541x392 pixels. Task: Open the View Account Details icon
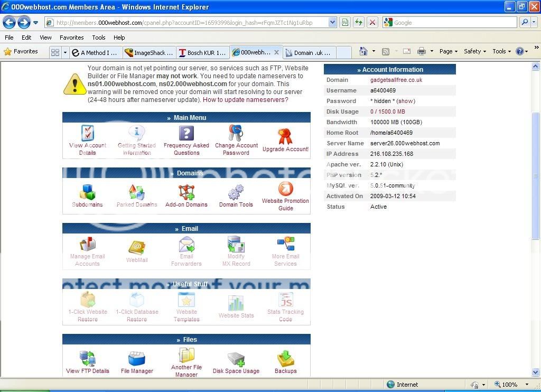[x=88, y=133]
